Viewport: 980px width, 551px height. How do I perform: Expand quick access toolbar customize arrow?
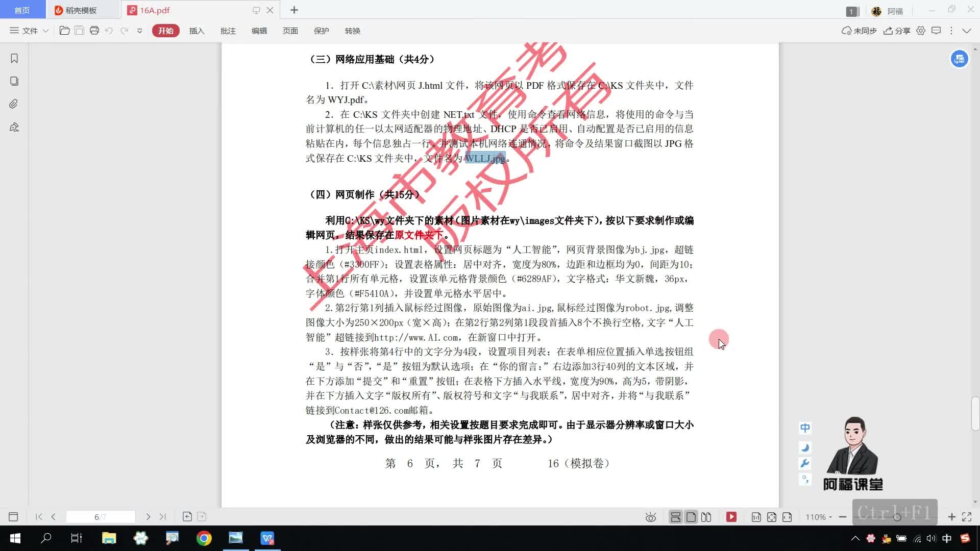point(139,31)
